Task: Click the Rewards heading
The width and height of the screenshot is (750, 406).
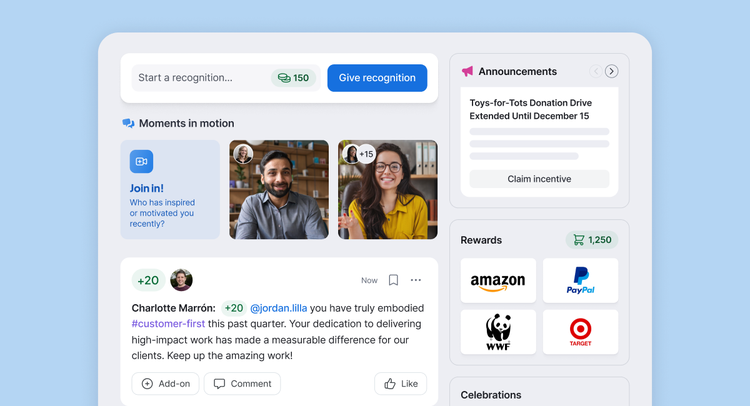Action: point(481,240)
